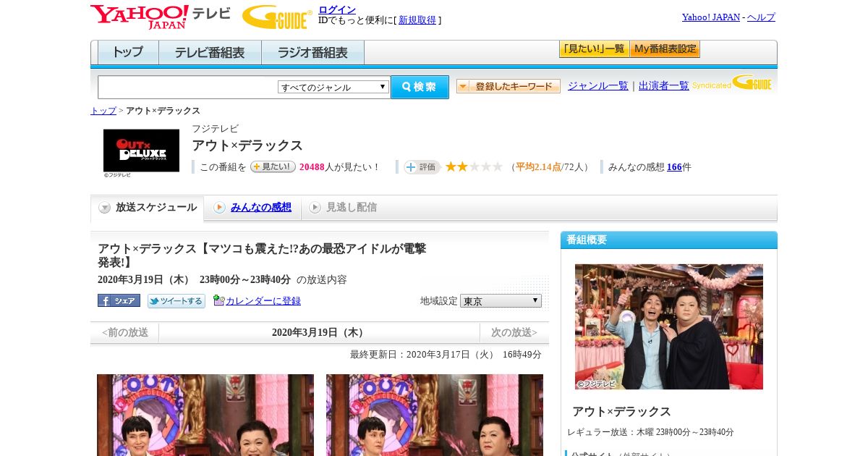
Task: Open the テレビ番組表 tab
Action: point(210,52)
